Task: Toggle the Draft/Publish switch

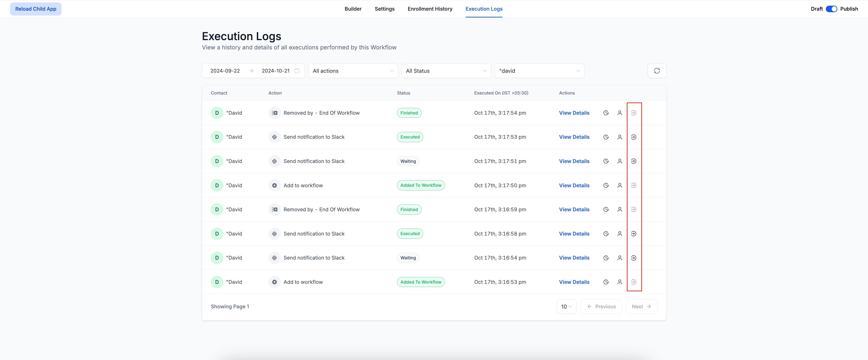Action: tap(831, 9)
